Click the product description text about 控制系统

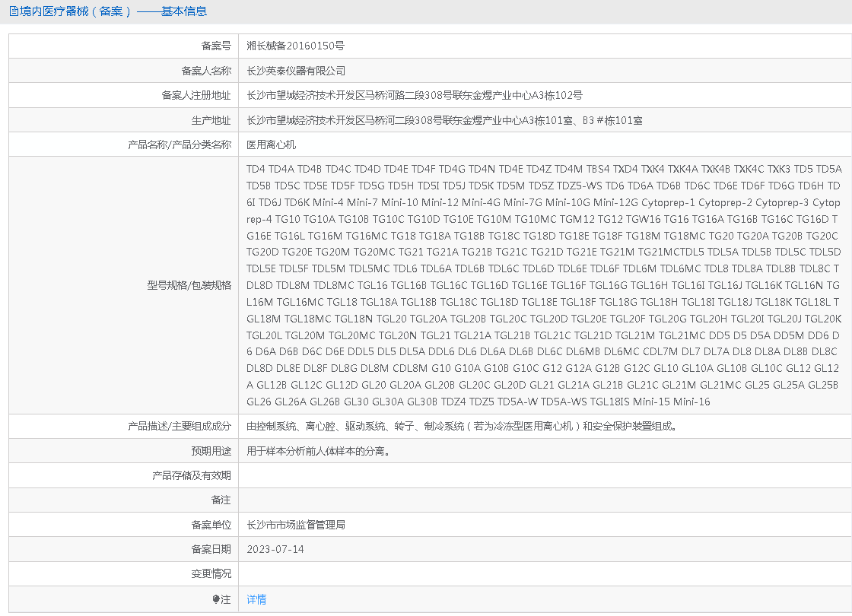(x=461, y=426)
